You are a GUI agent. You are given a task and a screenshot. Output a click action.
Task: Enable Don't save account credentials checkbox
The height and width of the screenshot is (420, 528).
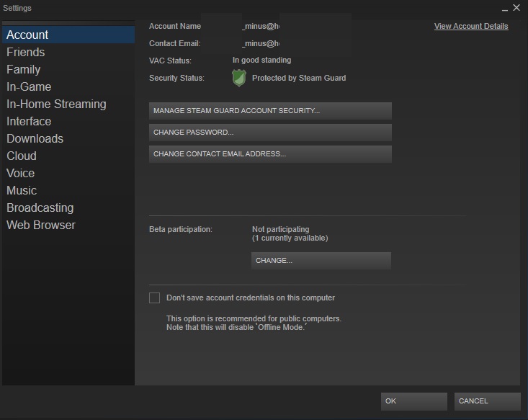pos(155,298)
